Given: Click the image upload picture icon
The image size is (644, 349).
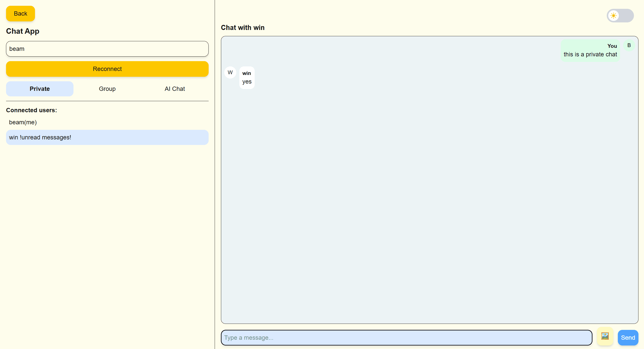Looking at the screenshot, I should (605, 336).
